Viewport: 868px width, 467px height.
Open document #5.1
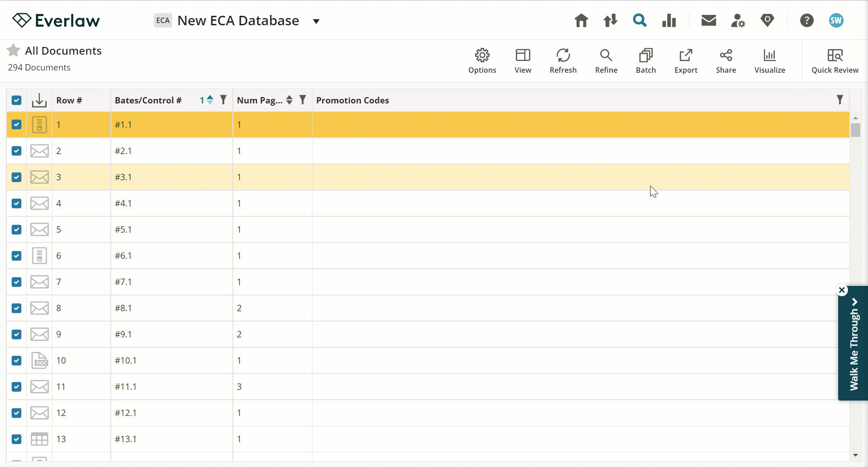tap(123, 229)
